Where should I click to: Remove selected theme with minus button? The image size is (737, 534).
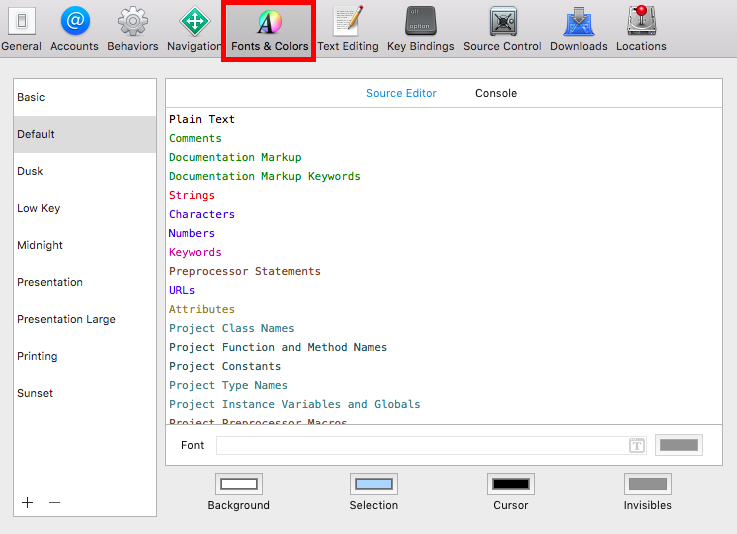point(55,503)
